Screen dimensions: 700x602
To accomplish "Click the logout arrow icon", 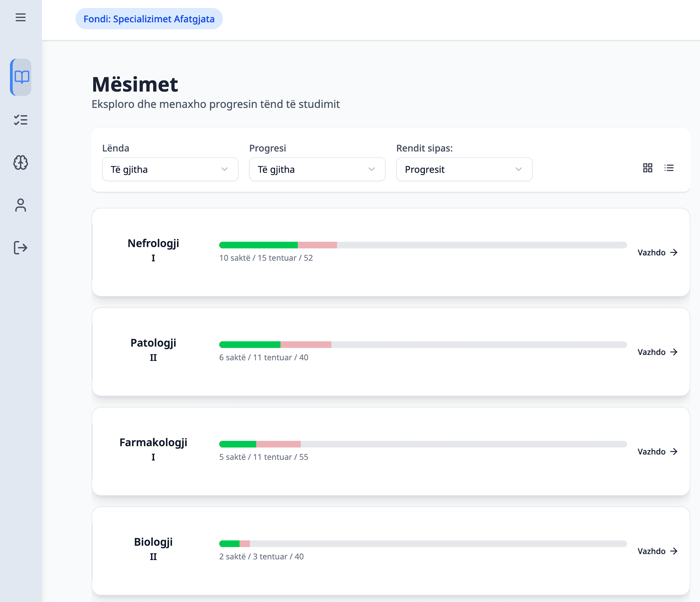I will click(21, 248).
